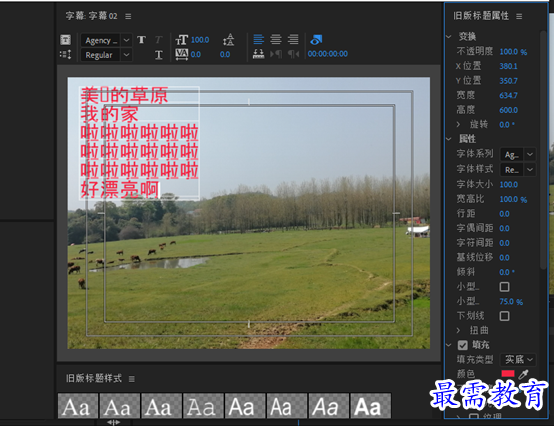Open the tab stops icon
554x426 pixels.
[x=259, y=54]
